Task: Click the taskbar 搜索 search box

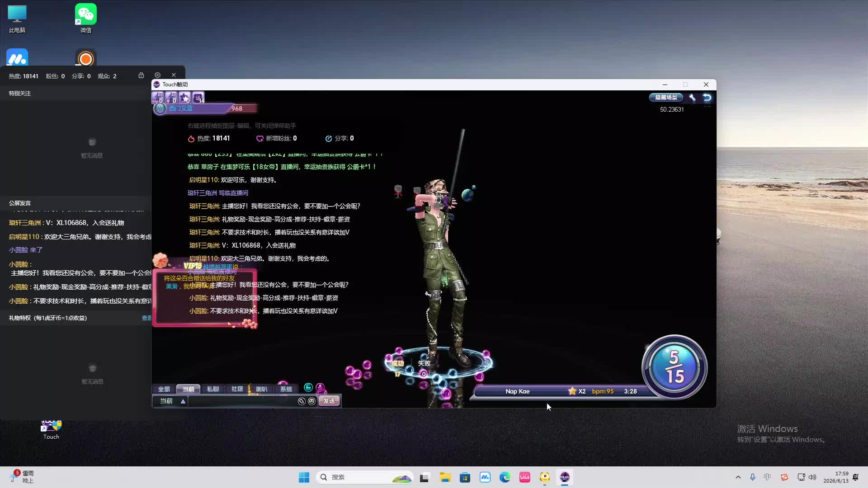Action: point(365,477)
